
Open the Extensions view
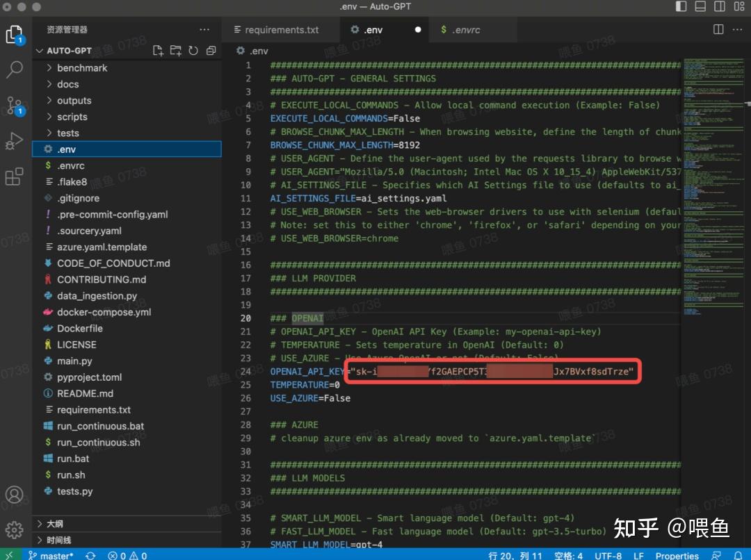[15, 177]
